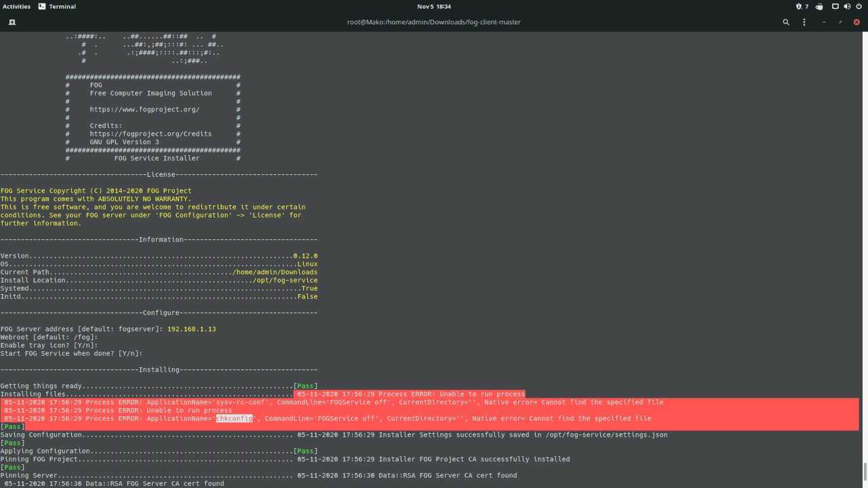Click the 'ABSOLUTELY NO WARRANTY' line
The width and height of the screenshot is (868, 488).
click(x=96, y=199)
